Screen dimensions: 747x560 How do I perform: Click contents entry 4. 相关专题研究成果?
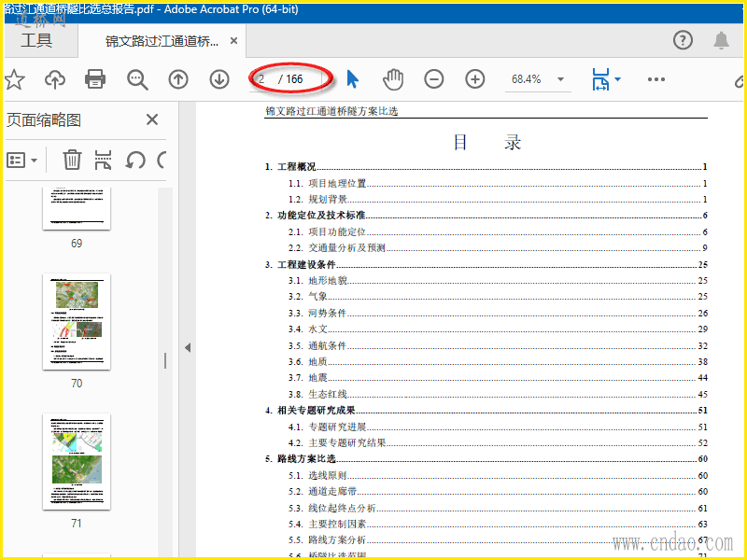click(486, 410)
